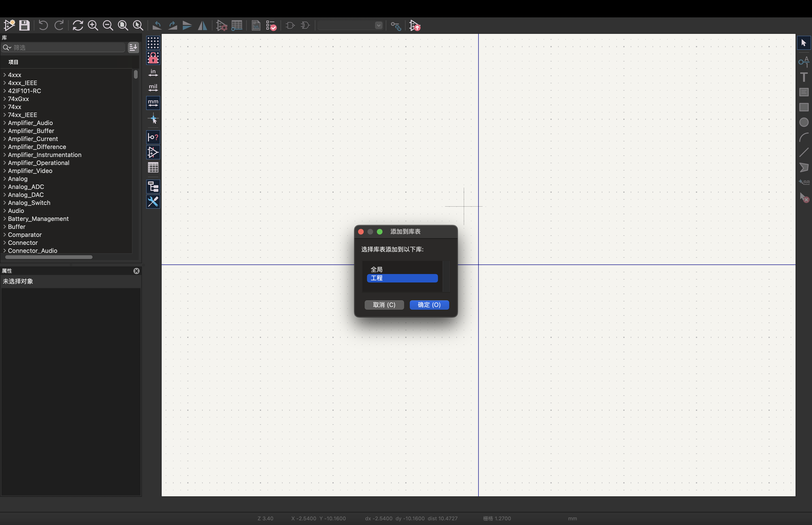Screen dimensions: 812x525
Task: Select the Connector library row
Action: (66, 243)
